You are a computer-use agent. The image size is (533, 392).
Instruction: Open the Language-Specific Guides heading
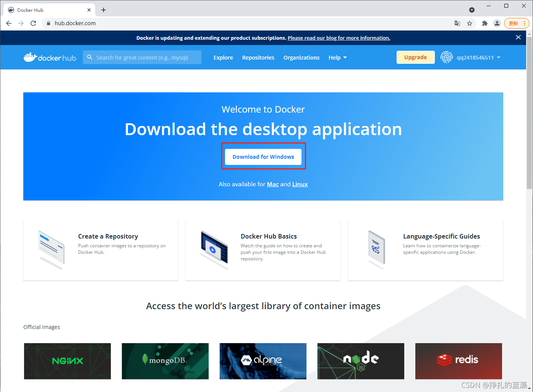tap(441, 236)
